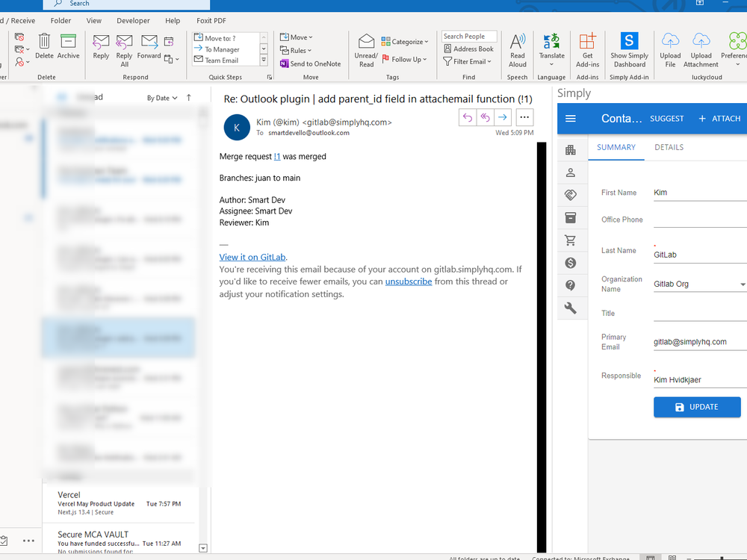Click the unsubscribe link
747x560 pixels.
coord(409,281)
